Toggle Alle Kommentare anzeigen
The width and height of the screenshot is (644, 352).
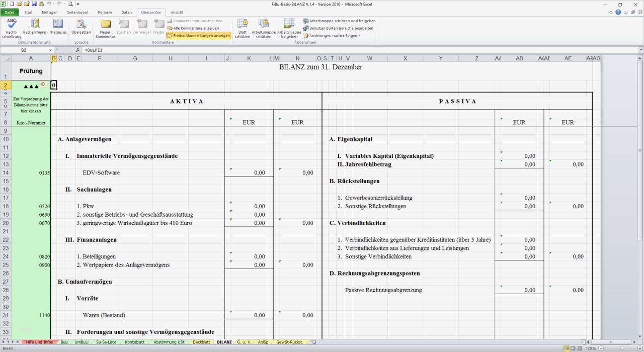click(193, 28)
